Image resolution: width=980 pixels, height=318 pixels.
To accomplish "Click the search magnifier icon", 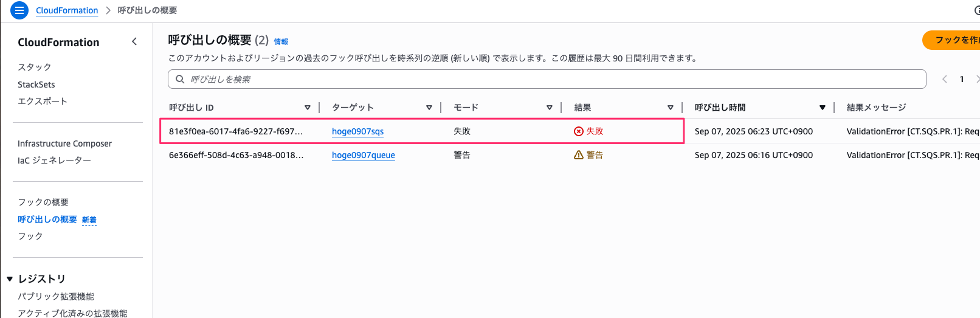I will point(180,79).
